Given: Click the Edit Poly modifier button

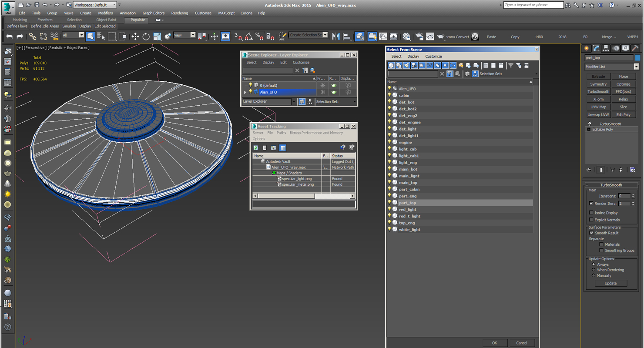Looking at the screenshot, I should 623,114.
